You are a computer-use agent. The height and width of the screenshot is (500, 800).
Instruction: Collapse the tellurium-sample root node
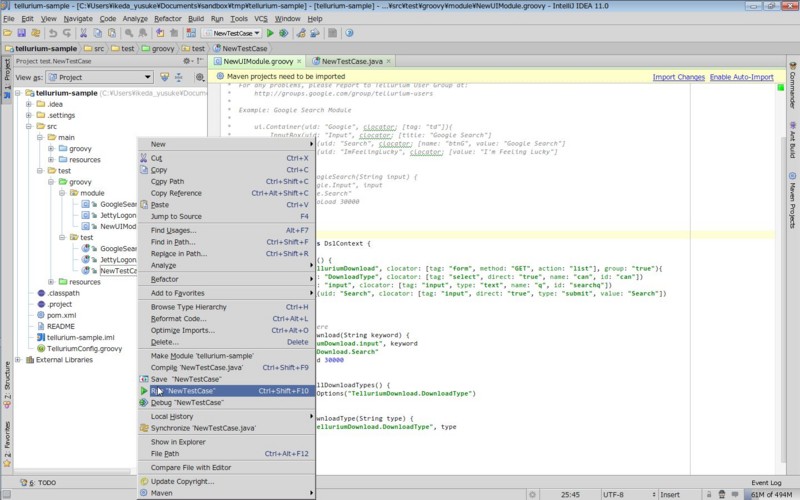point(18,93)
